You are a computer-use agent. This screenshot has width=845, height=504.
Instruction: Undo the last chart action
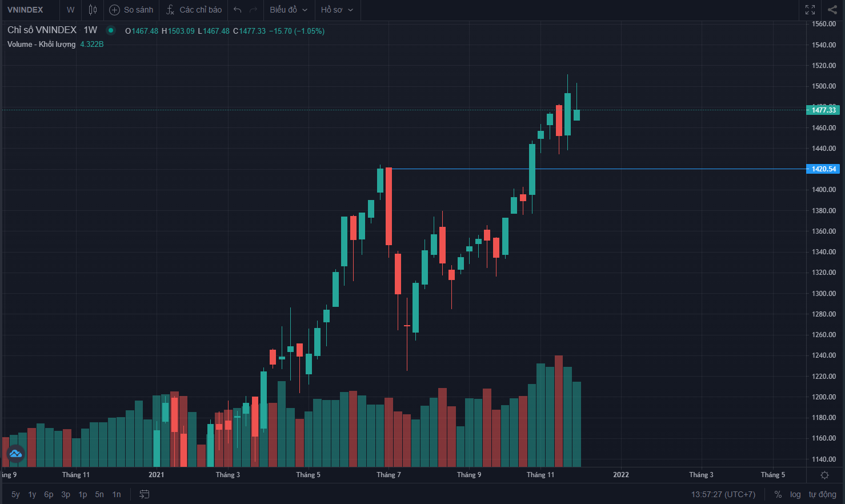(238, 10)
